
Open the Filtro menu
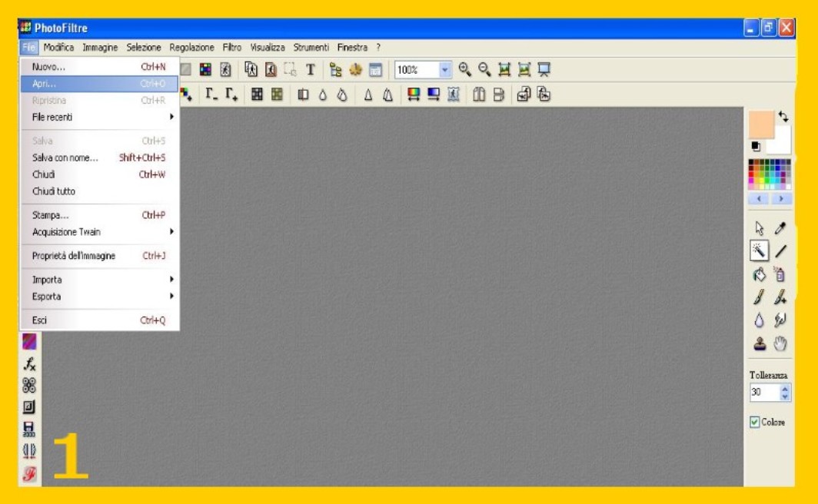[231, 48]
